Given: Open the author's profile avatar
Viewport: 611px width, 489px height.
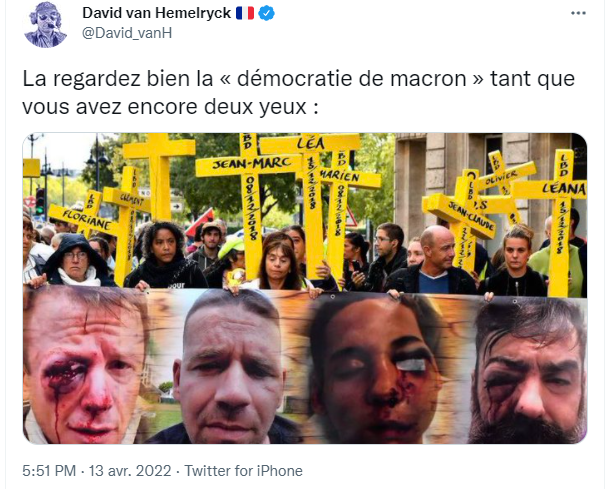Looking at the screenshot, I should point(46,24).
